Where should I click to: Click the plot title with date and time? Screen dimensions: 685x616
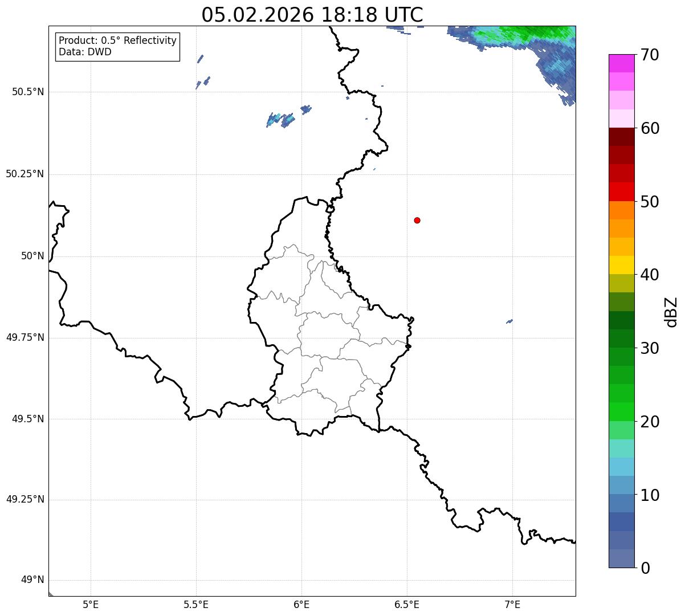point(312,14)
